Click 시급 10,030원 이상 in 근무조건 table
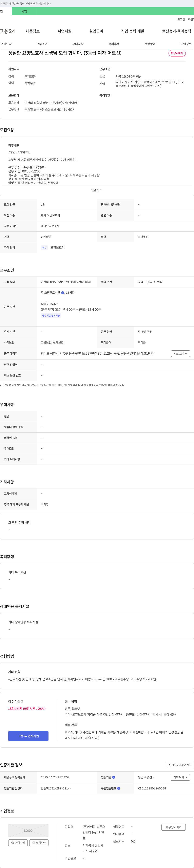Viewport: 194px width, 868px height. (x=150, y=282)
